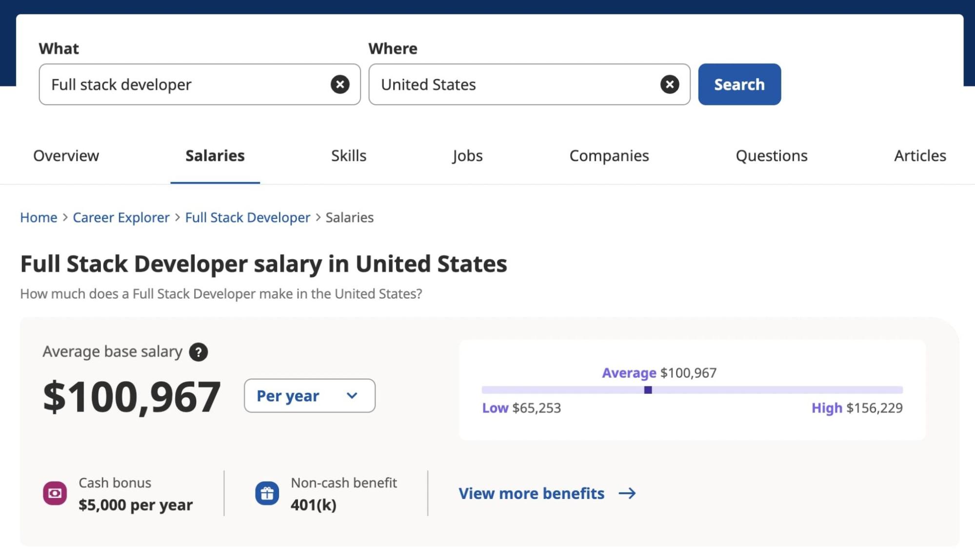Open View more benefits
This screenshot has width=975, height=560.
(531, 493)
